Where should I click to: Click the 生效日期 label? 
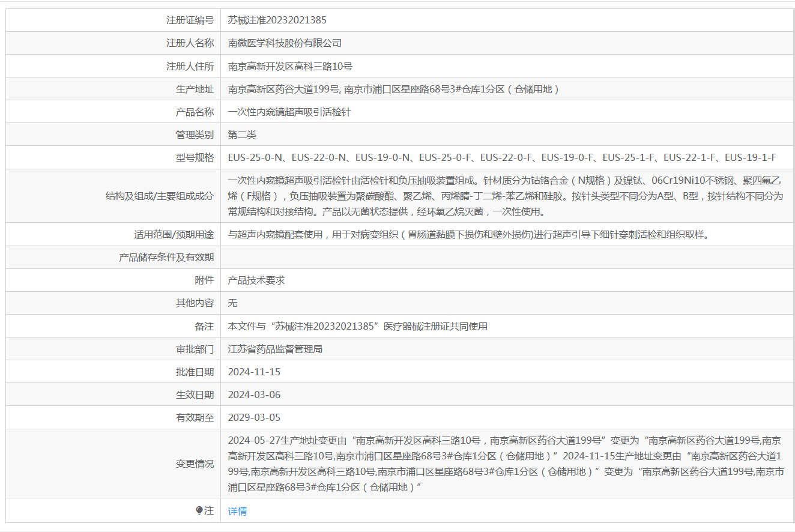click(x=195, y=394)
